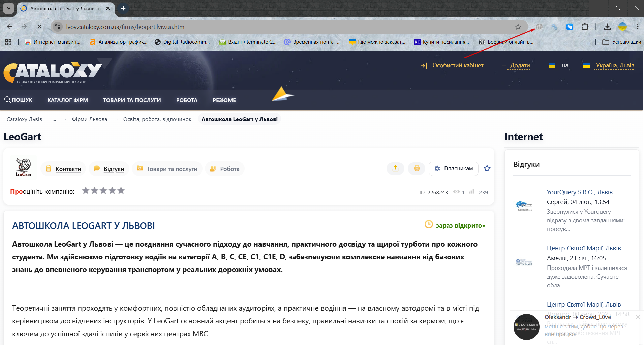
Task: Switch to Товари та послуги tab
Action: coord(167,169)
